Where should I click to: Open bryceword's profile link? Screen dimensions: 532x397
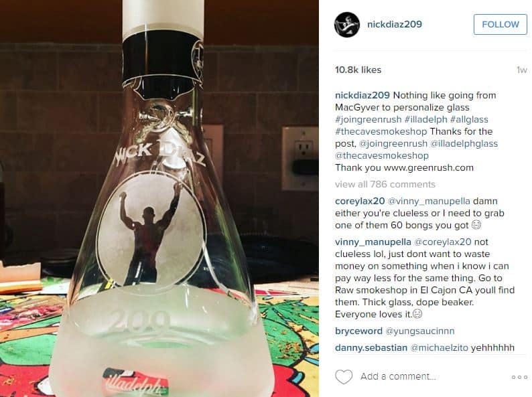[x=358, y=331]
